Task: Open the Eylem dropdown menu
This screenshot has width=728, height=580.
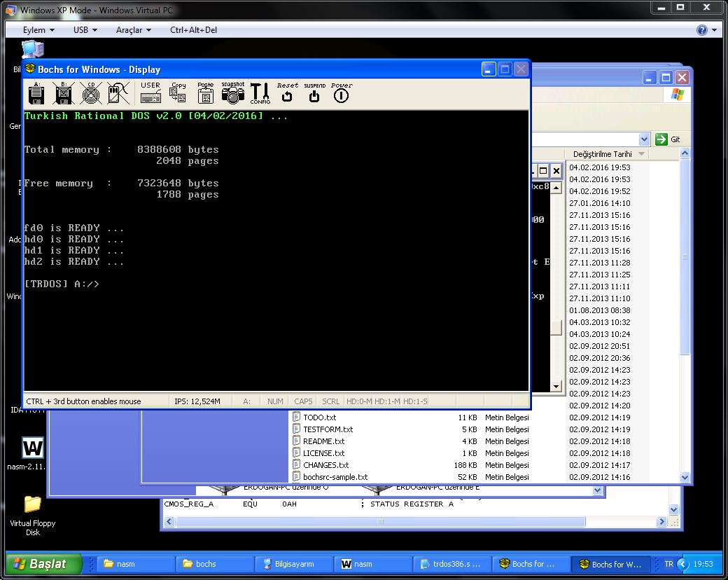Action: [38, 30]
